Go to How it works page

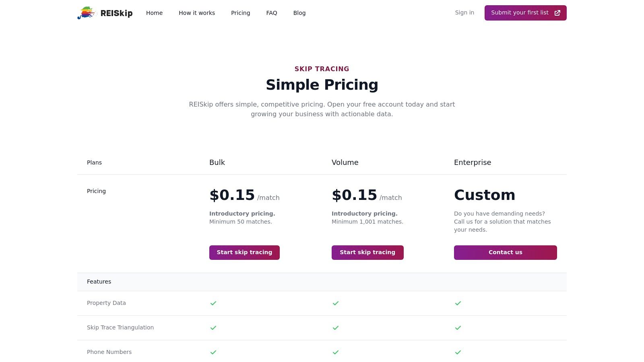[x=197, y=13]
